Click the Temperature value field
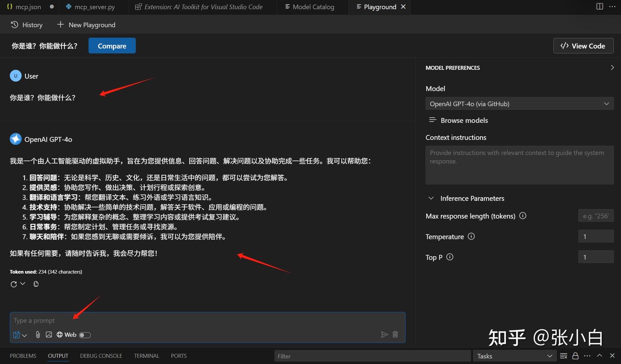621x364 pixels. [x=596, y=236]
